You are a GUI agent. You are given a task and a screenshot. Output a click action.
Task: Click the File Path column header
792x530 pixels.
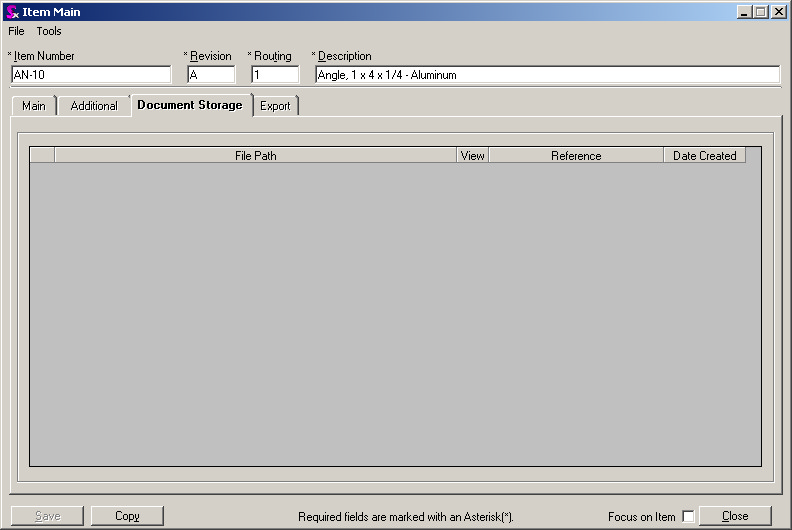[256, 156]
